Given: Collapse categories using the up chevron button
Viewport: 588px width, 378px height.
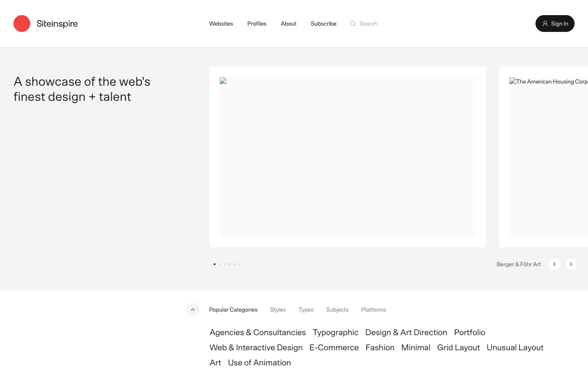Looking at the screenshot, I should pyautogui.click(x=193, y=310).
